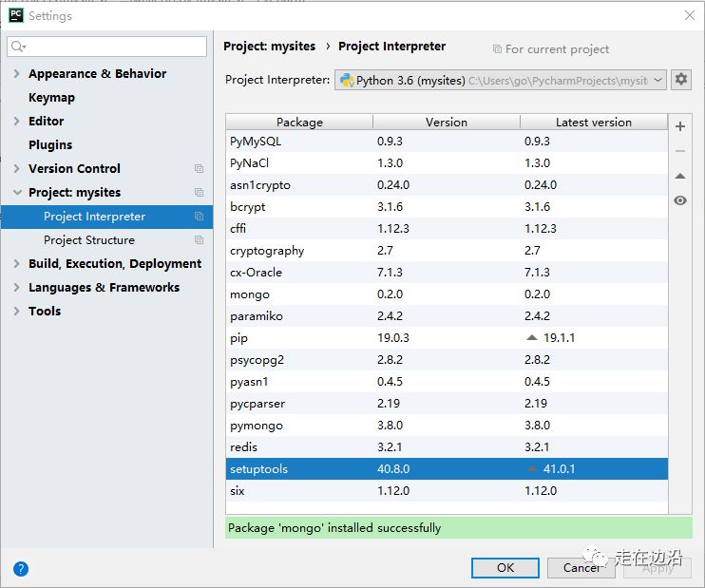Expand the Editor section

point(17,121)
